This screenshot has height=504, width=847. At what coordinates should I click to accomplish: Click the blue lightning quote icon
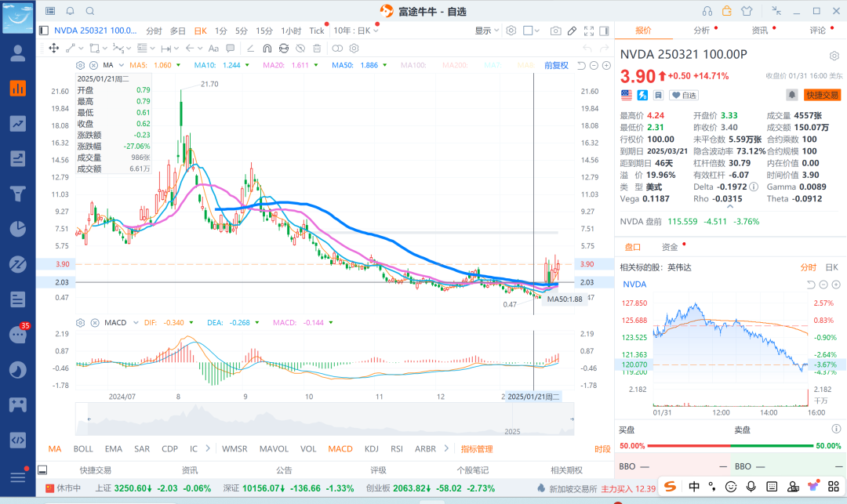[642, 95]
